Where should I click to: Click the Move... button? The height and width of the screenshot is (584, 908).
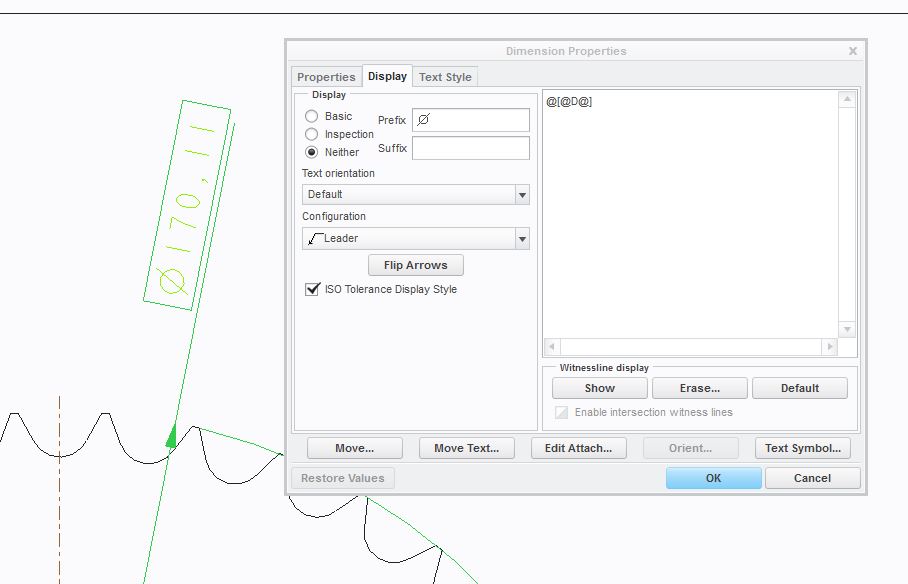point(354,448)
